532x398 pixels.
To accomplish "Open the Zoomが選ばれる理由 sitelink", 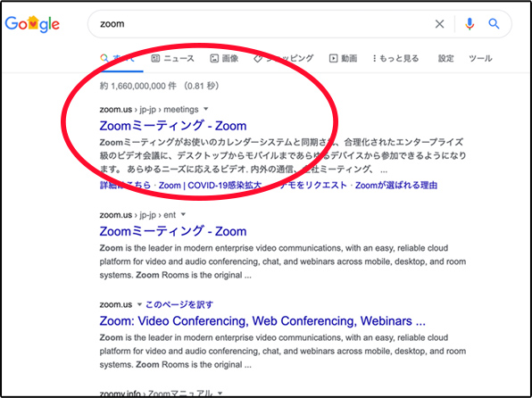I will pyautogui.click(x=396, y=186).
